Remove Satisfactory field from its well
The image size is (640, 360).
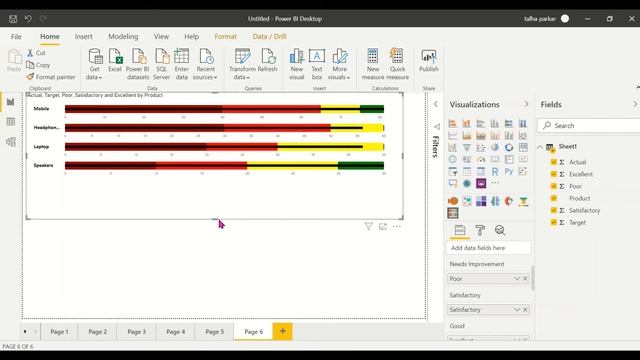525,309
